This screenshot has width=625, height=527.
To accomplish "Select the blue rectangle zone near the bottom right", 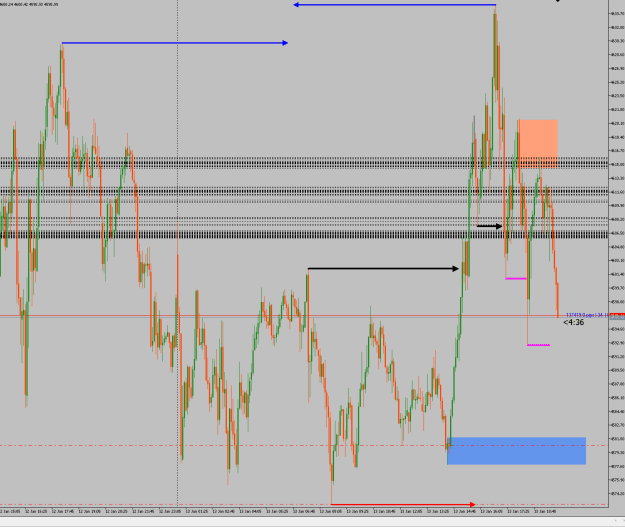I will point(517,451).
